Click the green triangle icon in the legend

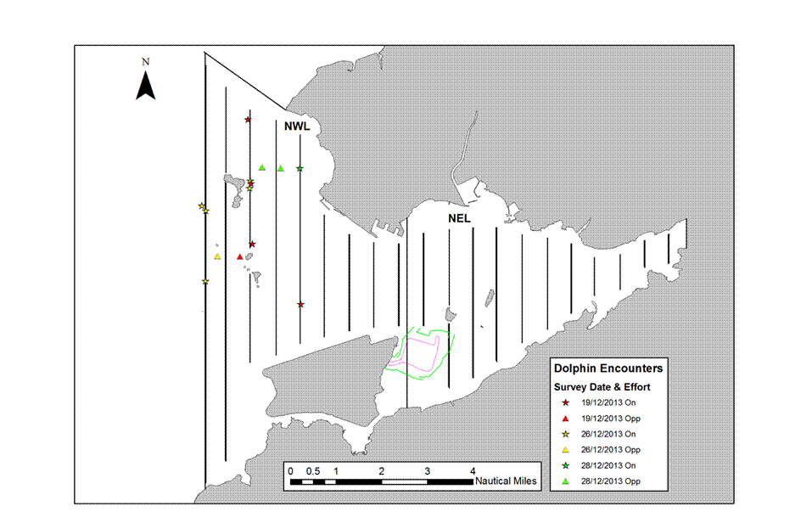565,481
